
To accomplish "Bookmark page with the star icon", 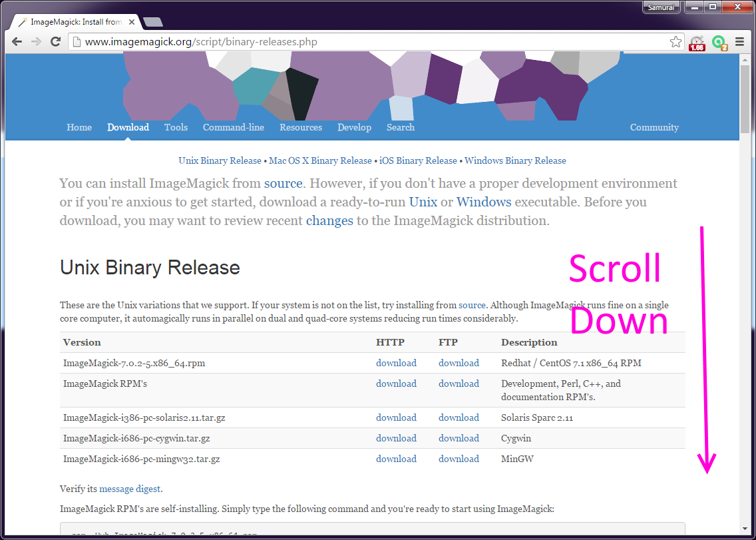I will [676, 42].
